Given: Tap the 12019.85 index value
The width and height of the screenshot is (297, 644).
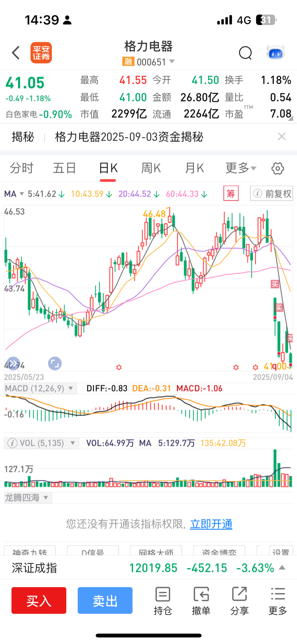Looking at the screenshot, I should (153, 568).
